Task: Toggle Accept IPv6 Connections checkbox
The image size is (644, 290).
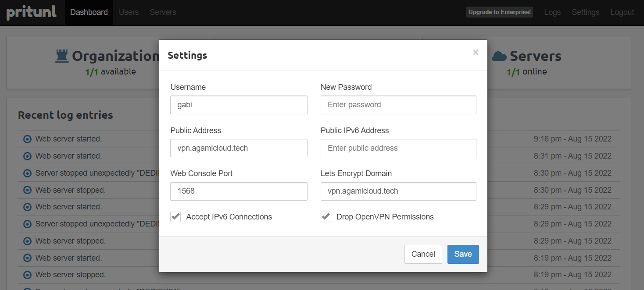Action: 175,216
